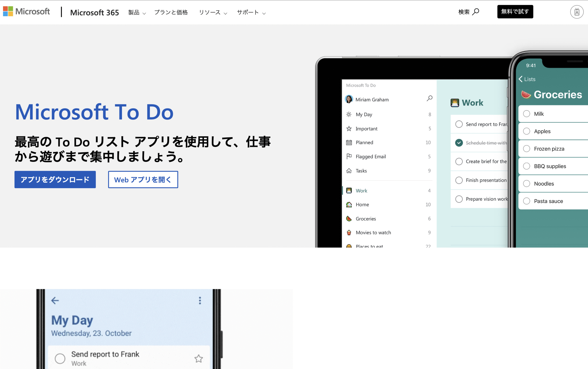Click Miriam Graham profile avatar
588x369 pixels.
(x=349, y=99)
